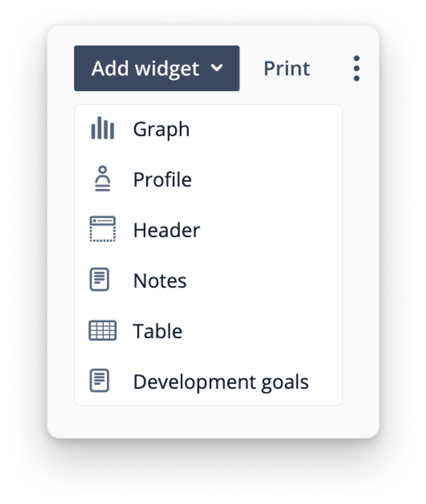Click the empty card area below the widget list
Screen dimensions: 426x504
[213, 422]
